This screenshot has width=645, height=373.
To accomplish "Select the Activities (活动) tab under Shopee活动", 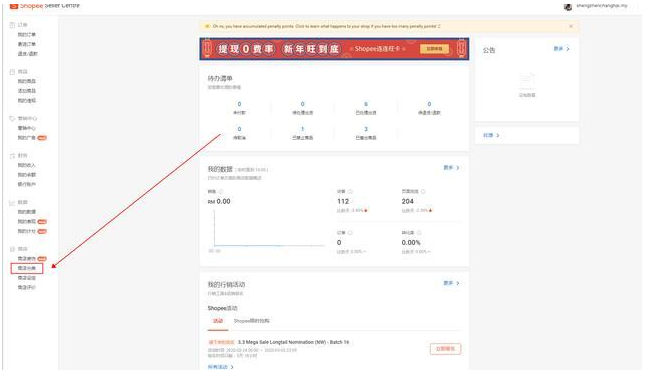I will click(218, 321).
